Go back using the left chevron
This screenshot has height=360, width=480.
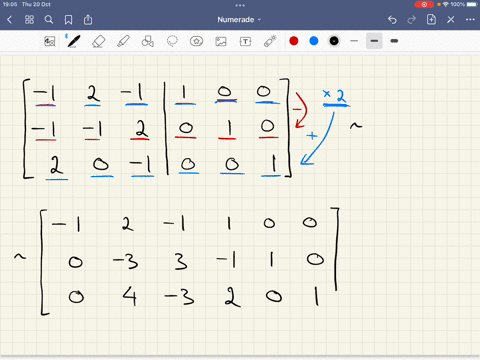click(x=9, y=20)
